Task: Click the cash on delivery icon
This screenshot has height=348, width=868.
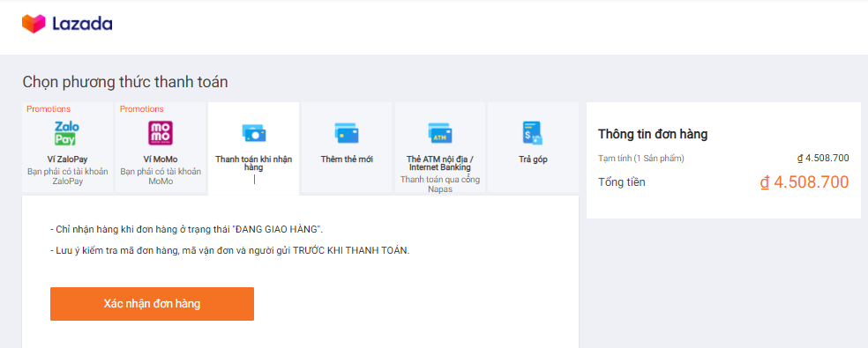Action: click(x=254, y=133)
